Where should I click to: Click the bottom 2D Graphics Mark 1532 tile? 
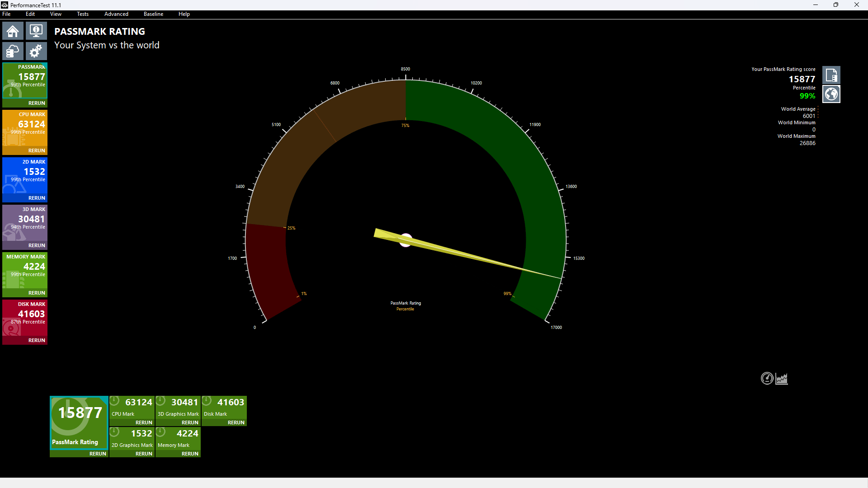pyautogui.click(x=132, y=438)
